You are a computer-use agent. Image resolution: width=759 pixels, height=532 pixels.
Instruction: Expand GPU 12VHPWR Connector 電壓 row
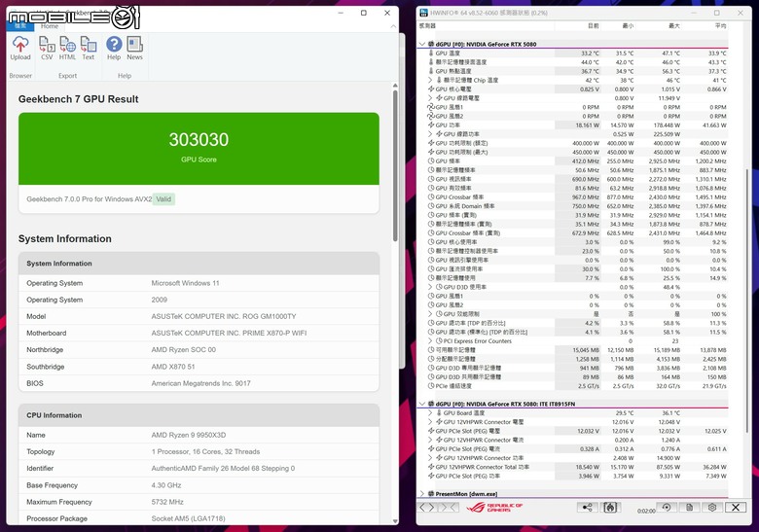(x=430, y=422)
